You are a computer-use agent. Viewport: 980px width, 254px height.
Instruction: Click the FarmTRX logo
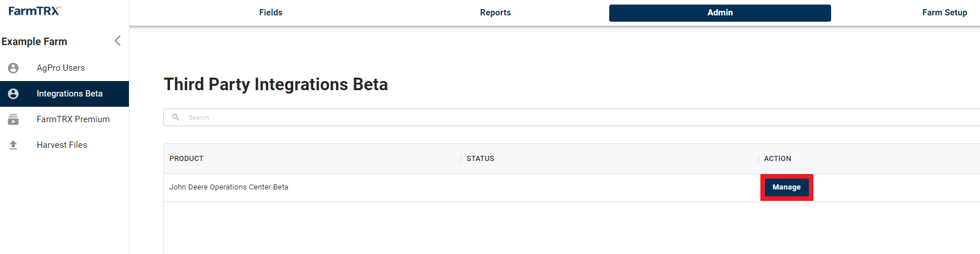coord(35,11)
